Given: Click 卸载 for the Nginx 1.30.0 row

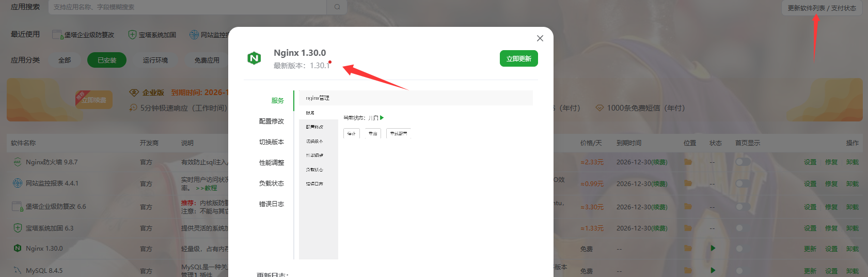Looking at the screenshot, I should pyautogui.click(x=853, y=249).
